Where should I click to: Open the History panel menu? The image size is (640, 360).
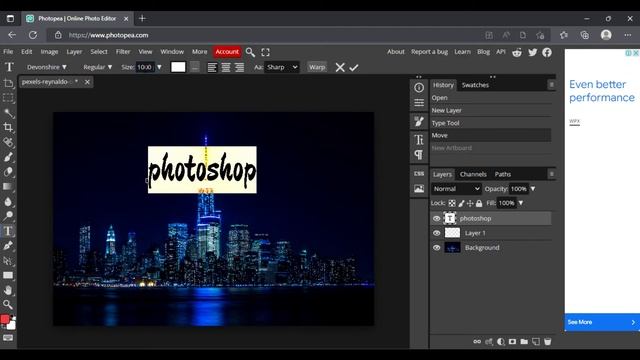pyautogui.click(x=551, y=84)
